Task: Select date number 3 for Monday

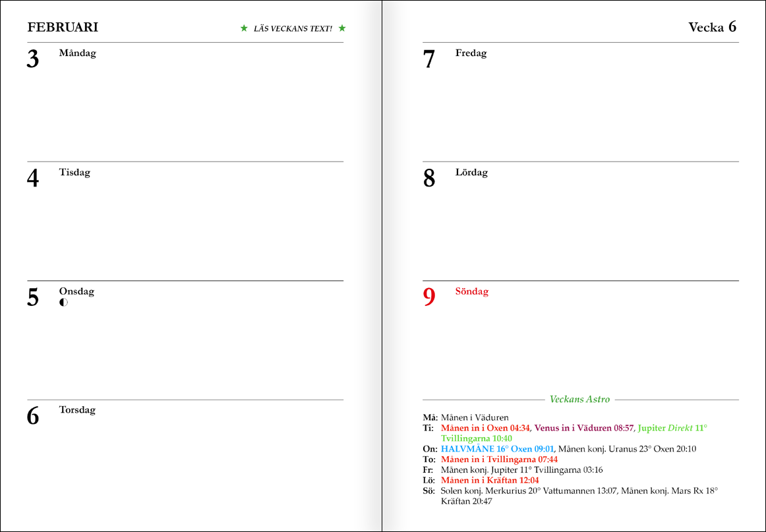Action: (33, 59)
